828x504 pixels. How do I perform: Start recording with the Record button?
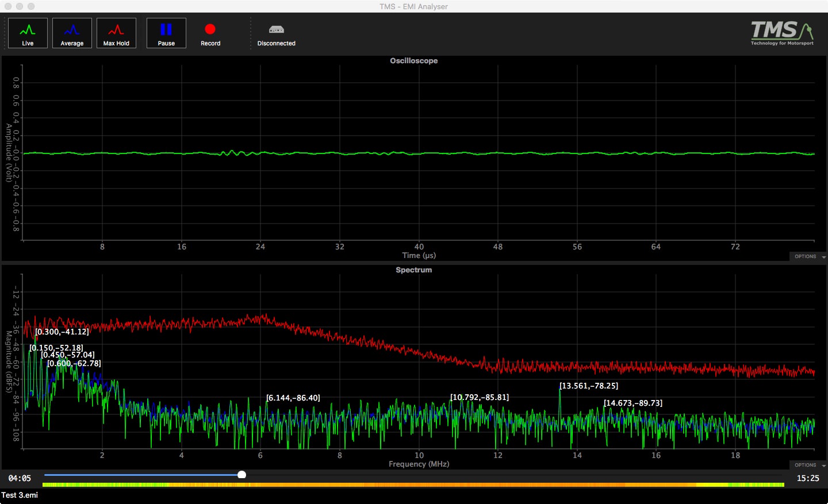click(x=210, y=33)
